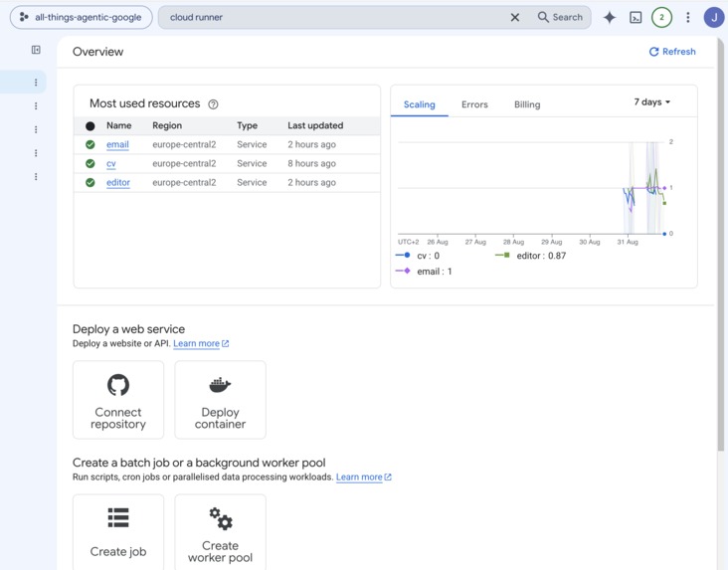Show help for Most used resources
728x570 pixels.
point(213,104)
